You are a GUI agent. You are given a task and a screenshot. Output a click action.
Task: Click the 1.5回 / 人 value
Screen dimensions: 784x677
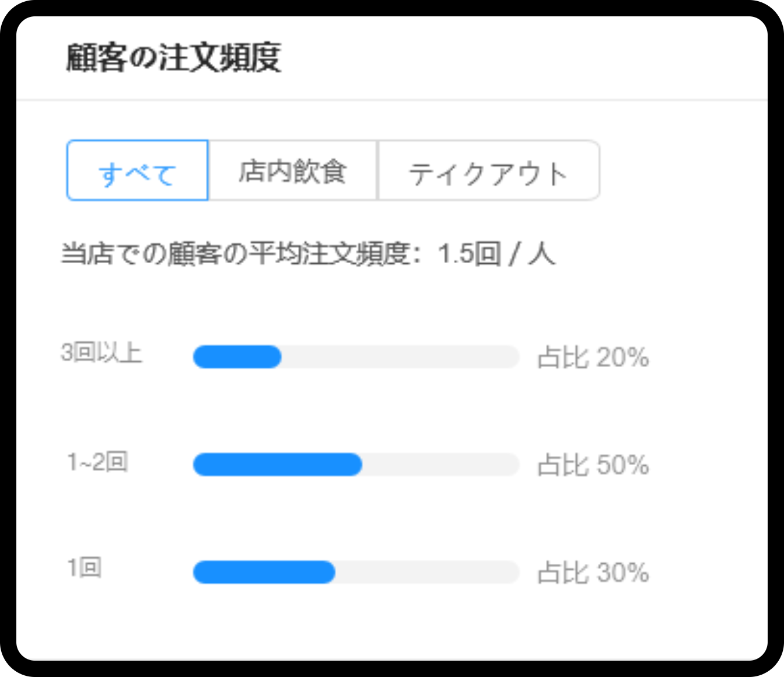point(496,253)
